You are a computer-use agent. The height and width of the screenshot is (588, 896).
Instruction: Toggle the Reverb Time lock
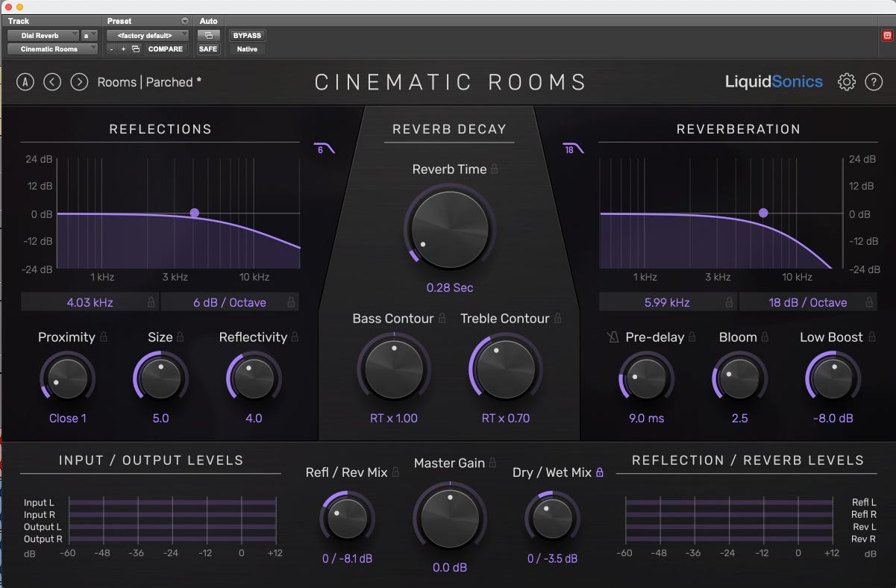[x=495, y=169]
